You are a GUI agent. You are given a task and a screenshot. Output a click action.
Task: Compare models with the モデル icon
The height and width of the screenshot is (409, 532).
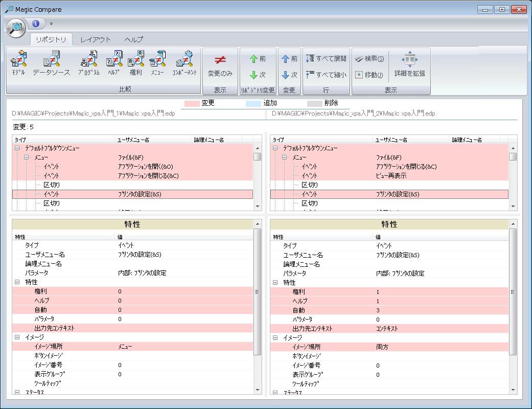(x=19, y=63)
